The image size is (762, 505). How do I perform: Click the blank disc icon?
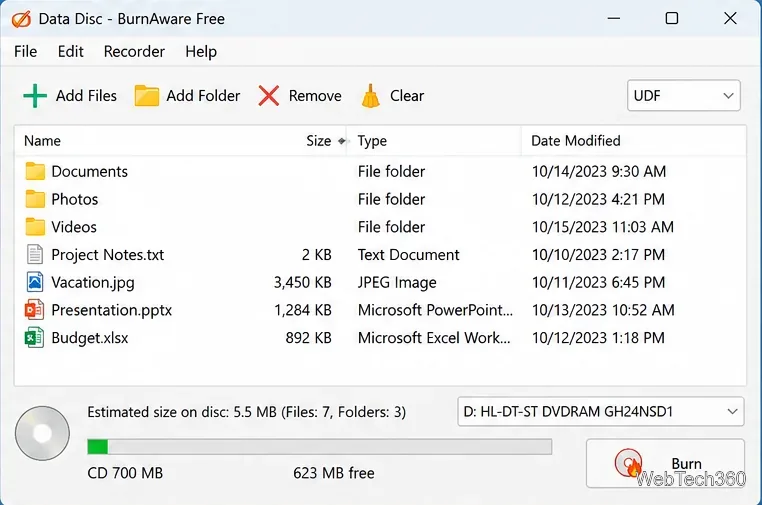tap(42, 433)
